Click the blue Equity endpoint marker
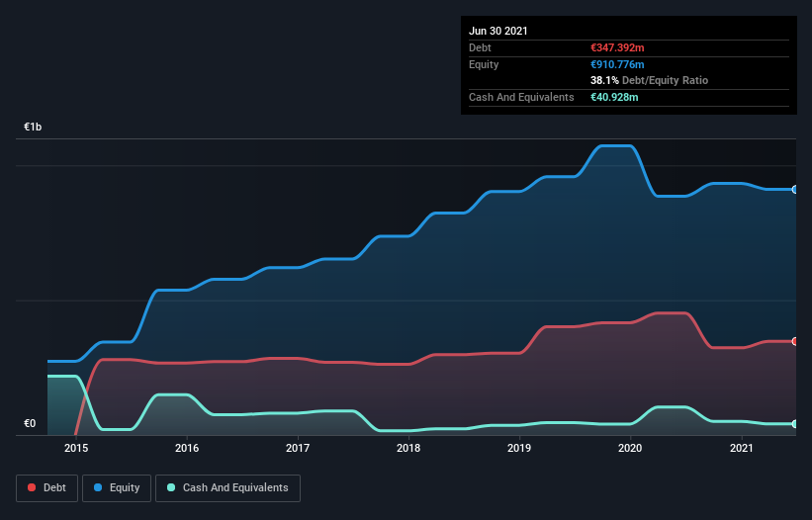This screenshot has width=812, height=520. tap(795, 190)
